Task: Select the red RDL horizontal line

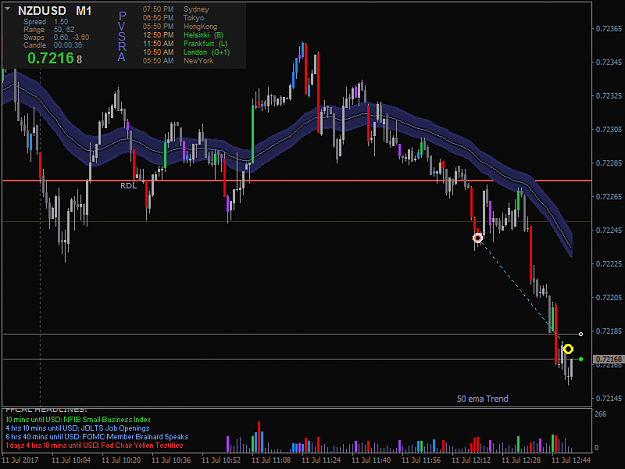Action: pos(297,181)
